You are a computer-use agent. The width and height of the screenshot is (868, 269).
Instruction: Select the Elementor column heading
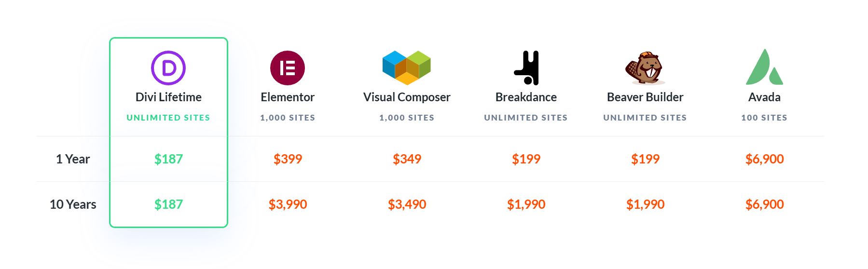point(288,97)
